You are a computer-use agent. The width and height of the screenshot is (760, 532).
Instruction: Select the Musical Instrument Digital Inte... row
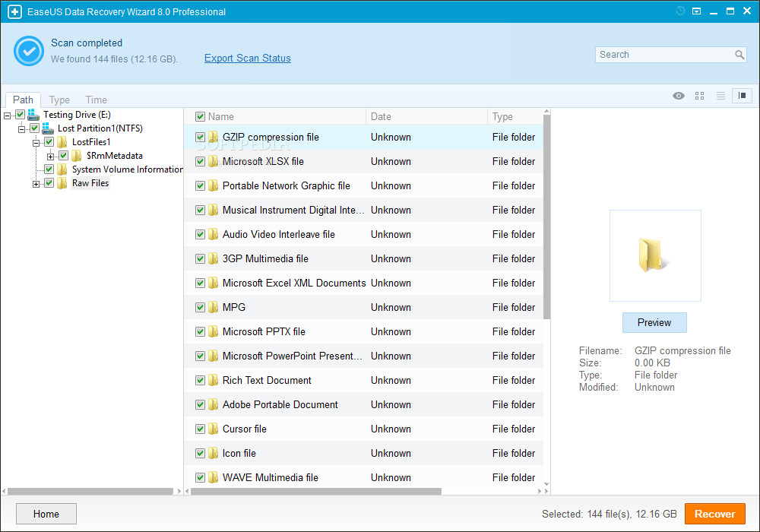(363, 211)
